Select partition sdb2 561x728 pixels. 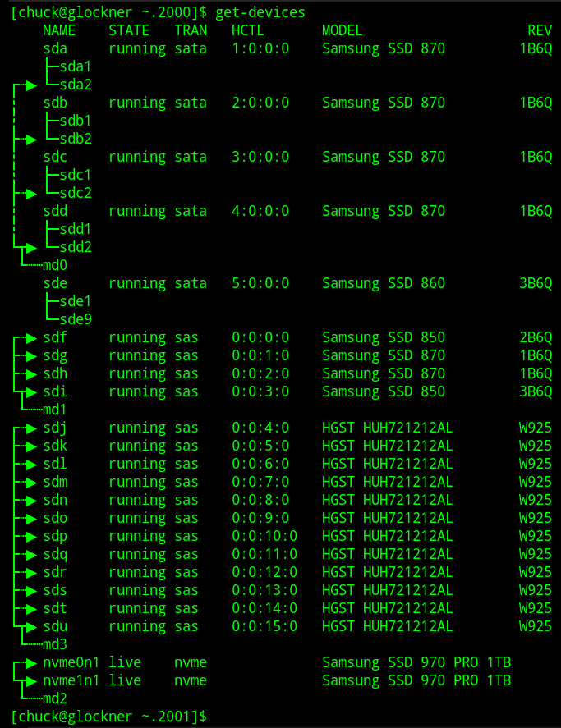pos(76,139)
